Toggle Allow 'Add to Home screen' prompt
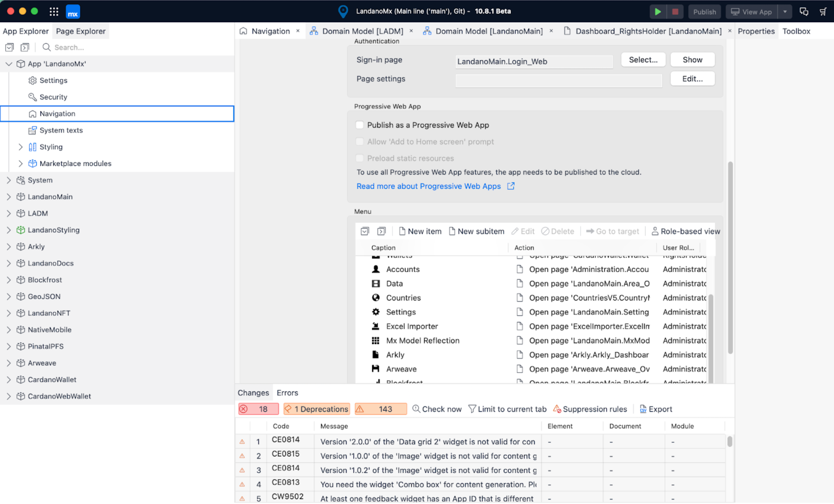This screenshot has width=834, height=504. 359,142
